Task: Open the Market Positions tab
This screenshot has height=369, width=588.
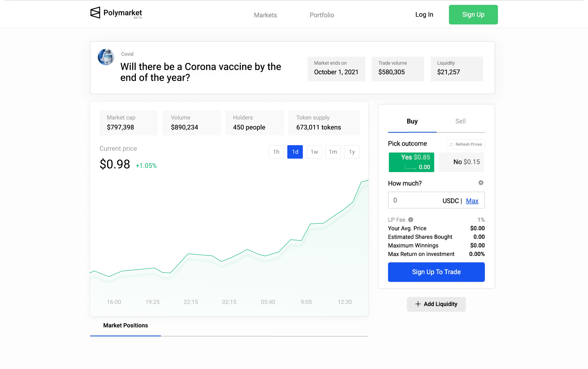Action: click(126, 325)
